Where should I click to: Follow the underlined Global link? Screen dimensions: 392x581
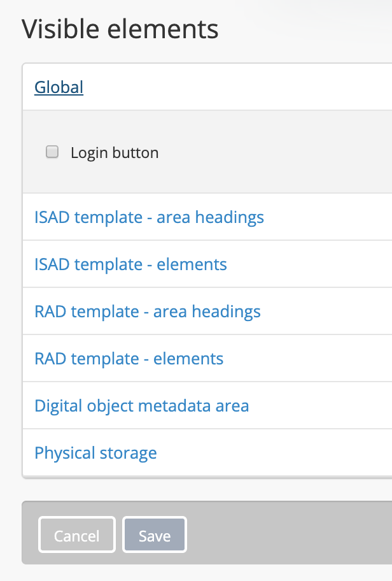pos(59,87)
